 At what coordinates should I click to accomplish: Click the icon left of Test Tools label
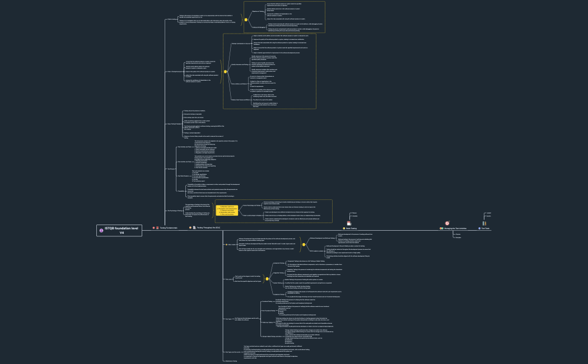tap(480, 228)
